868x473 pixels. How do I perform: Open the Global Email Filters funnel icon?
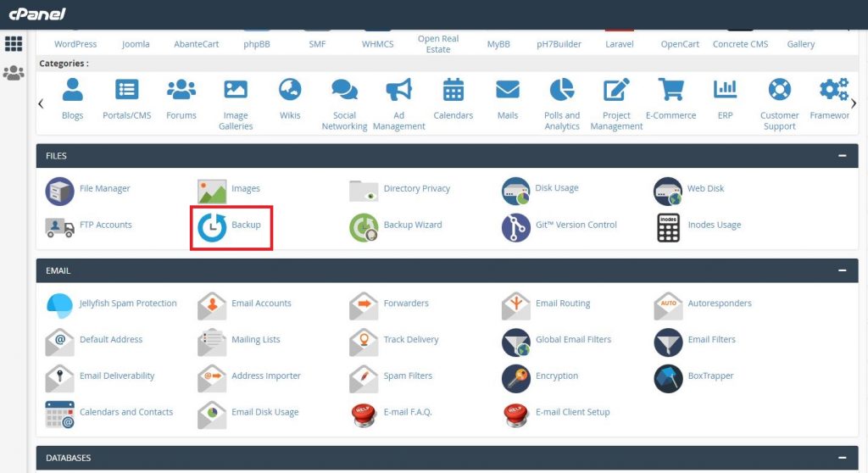tap(516, 342)
